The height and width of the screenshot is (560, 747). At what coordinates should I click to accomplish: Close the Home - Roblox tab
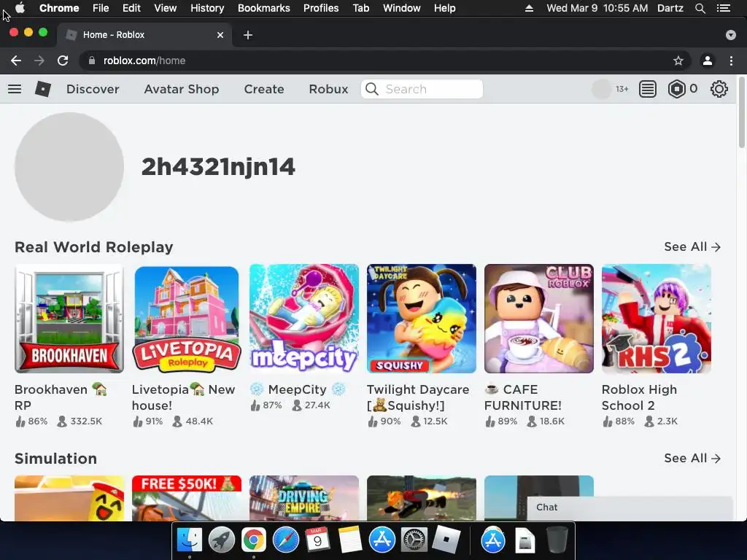coord(220,35)
